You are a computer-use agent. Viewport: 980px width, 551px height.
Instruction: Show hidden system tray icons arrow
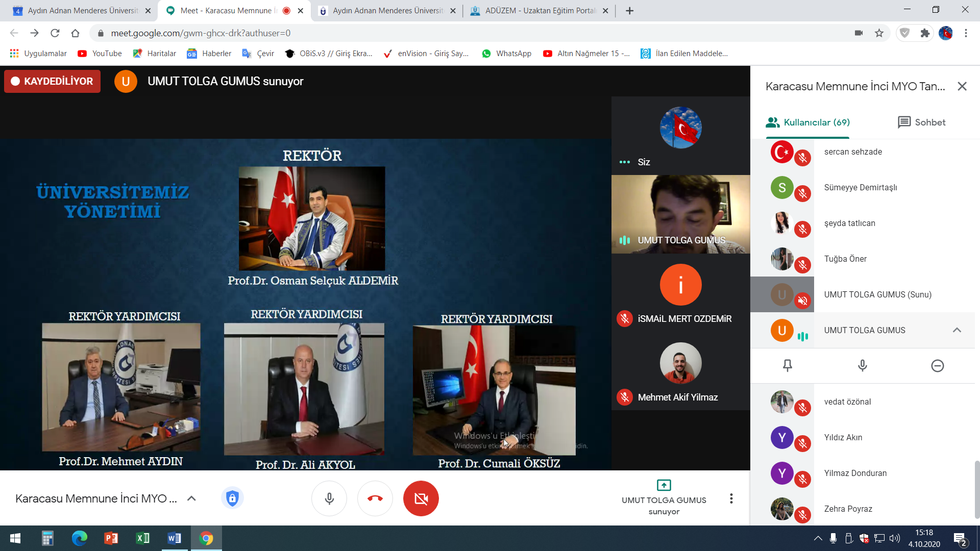point(818,538)
